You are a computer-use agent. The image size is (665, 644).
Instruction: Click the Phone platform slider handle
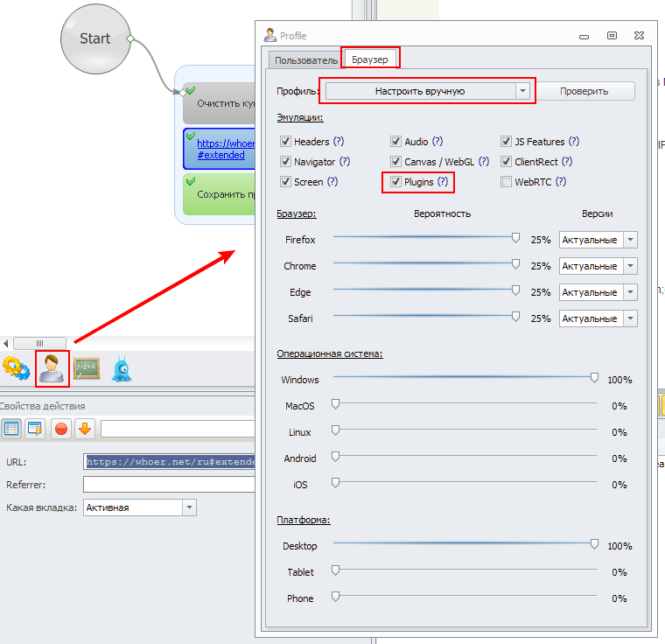click(x=335, y=597)
